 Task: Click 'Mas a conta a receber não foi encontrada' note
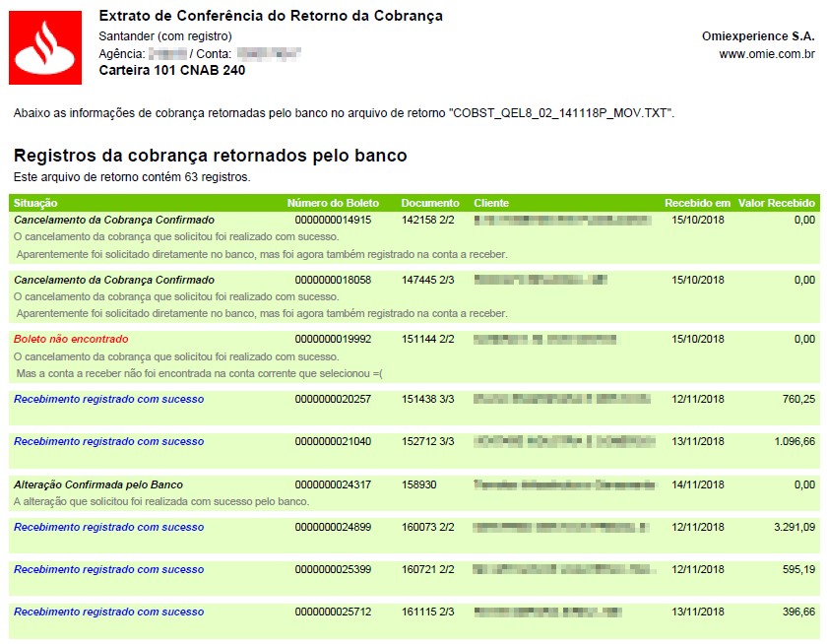(199, 374)
